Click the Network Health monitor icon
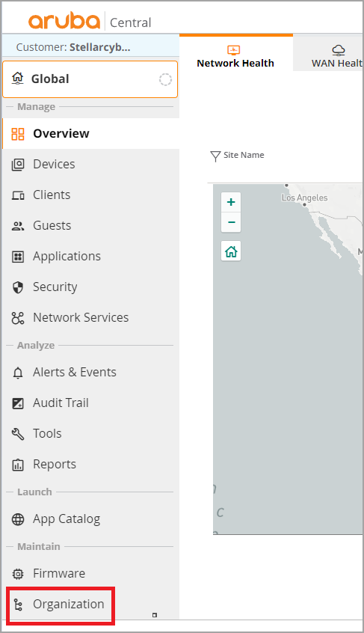 point(234,50)
